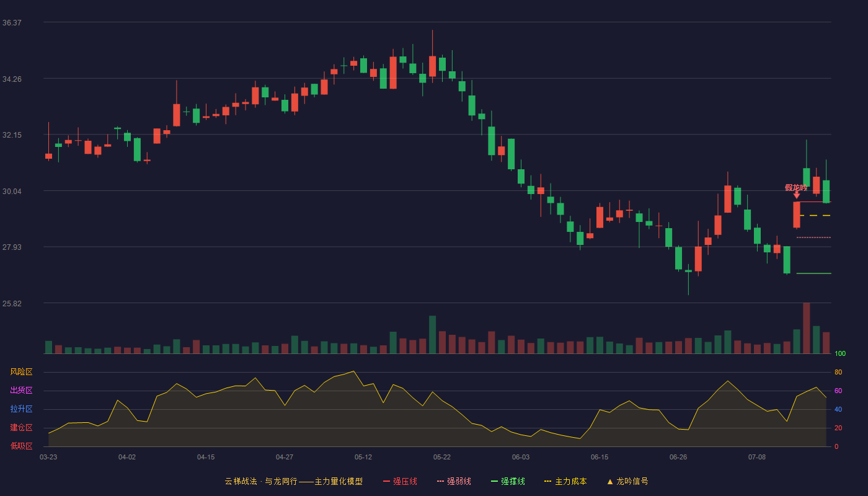
Task: Click the 风险区 zone label
Action: point(21,372)
